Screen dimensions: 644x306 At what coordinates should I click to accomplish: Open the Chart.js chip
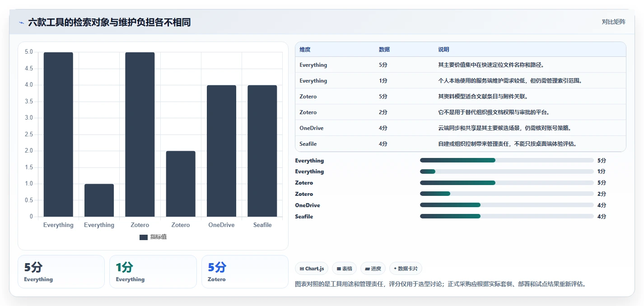coord(312,269)
